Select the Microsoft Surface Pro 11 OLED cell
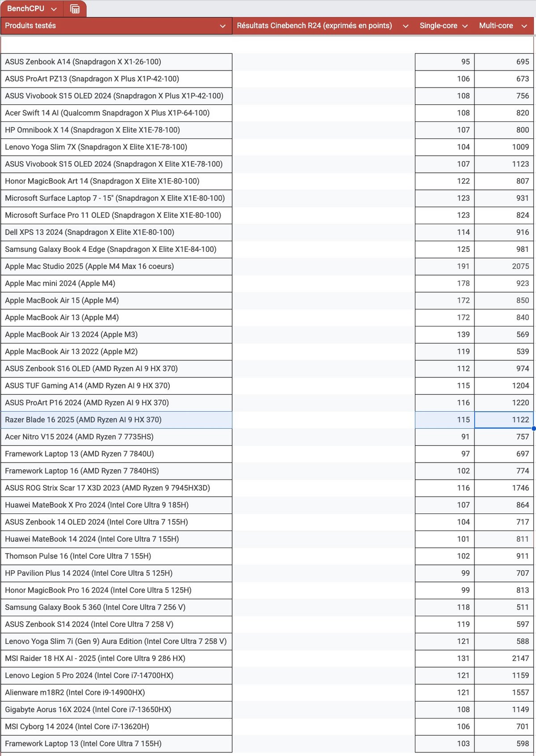The width and height of the screenshot is (536, 756). (x=116, y=215)
